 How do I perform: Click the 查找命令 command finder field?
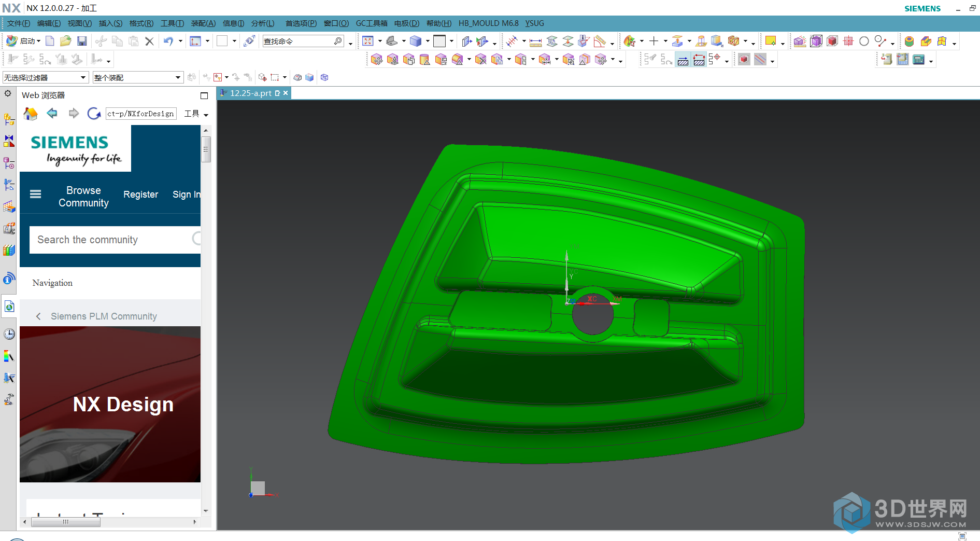[303, 41]
